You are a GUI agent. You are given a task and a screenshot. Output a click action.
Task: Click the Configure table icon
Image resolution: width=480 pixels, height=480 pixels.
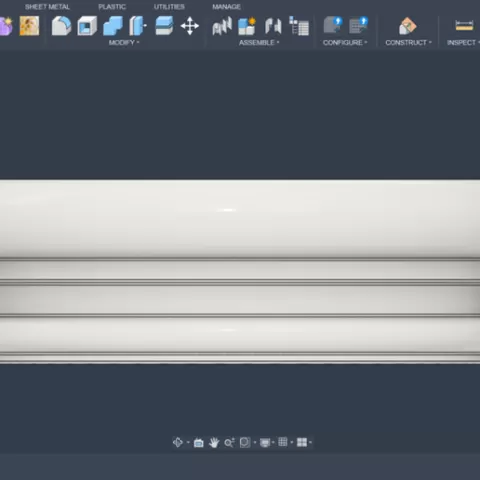pos(358,25)
